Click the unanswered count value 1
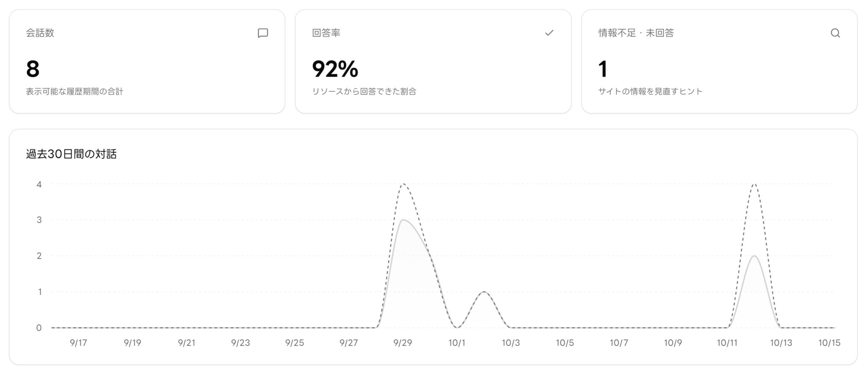The height and width of the screenshot is (375, 868). 603,69
